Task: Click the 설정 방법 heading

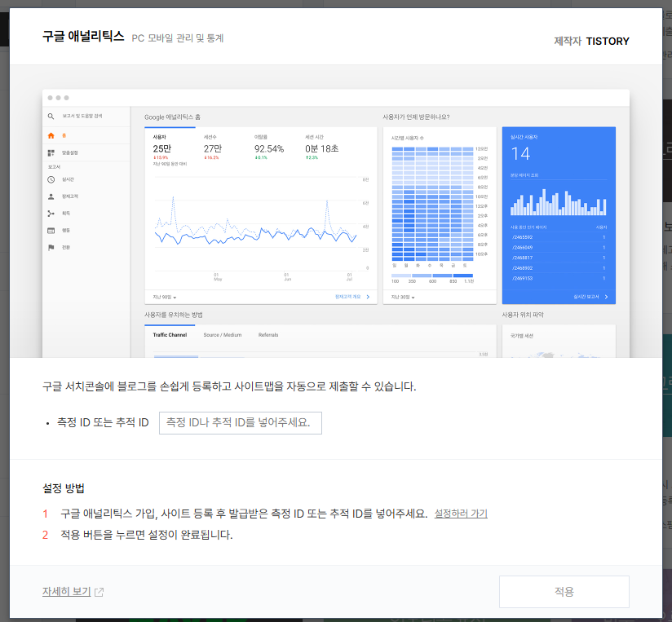Action: 64,488
